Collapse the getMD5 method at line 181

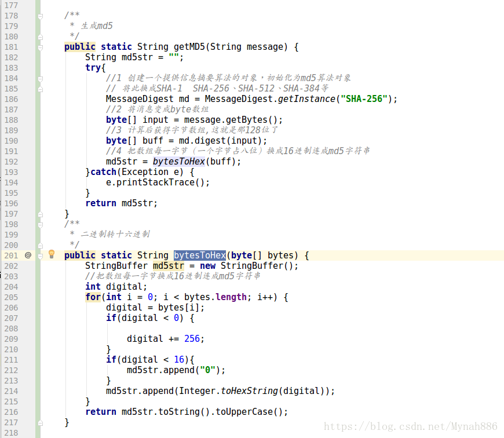tap(41, 48)
